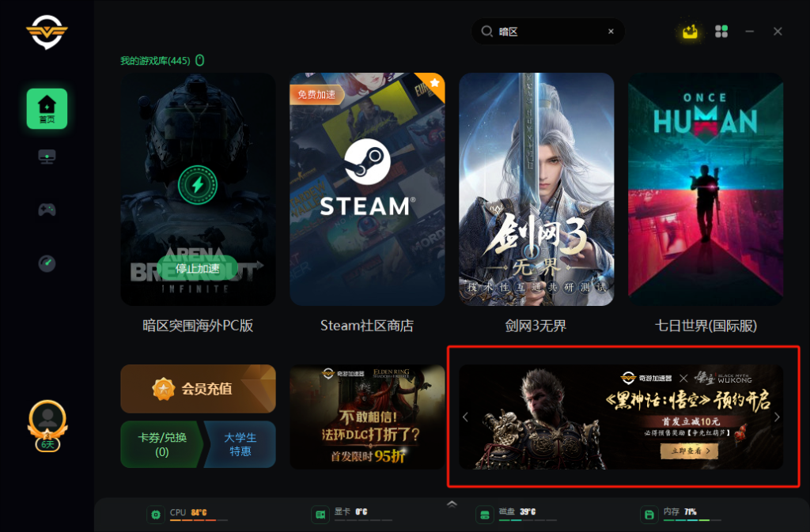
Task: Click the memory 内存 status icon
Action: click(649, 514)
